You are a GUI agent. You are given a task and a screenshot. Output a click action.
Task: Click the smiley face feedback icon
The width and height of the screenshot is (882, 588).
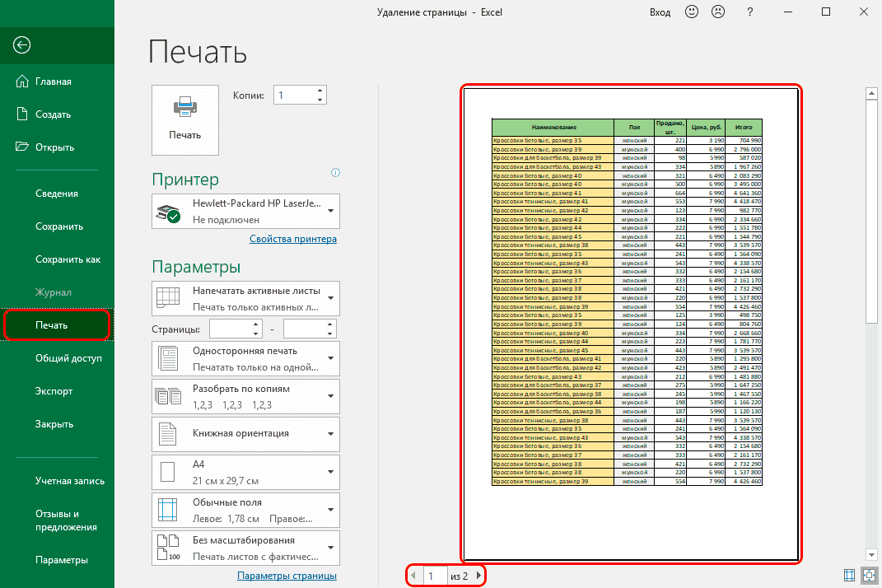tap(692, 12)
